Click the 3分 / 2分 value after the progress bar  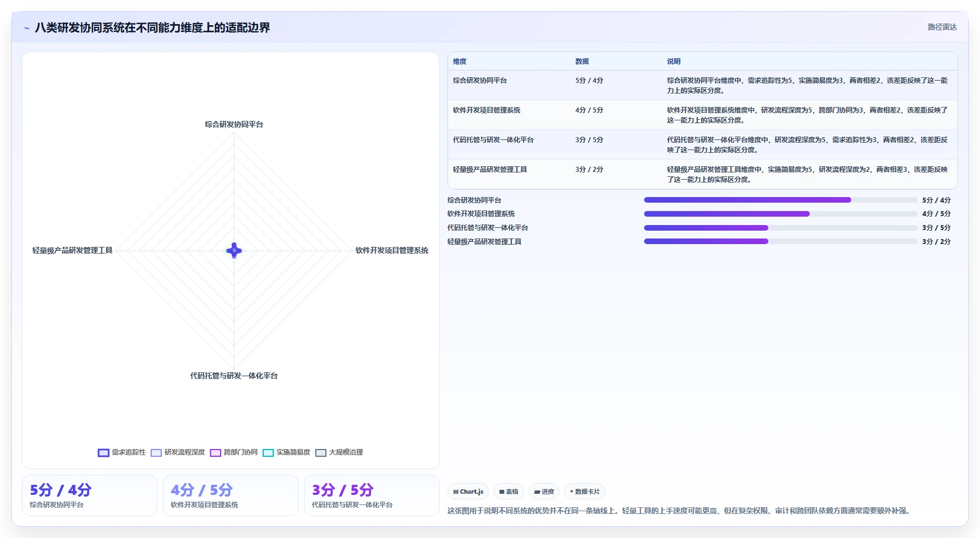pos(936,242)
